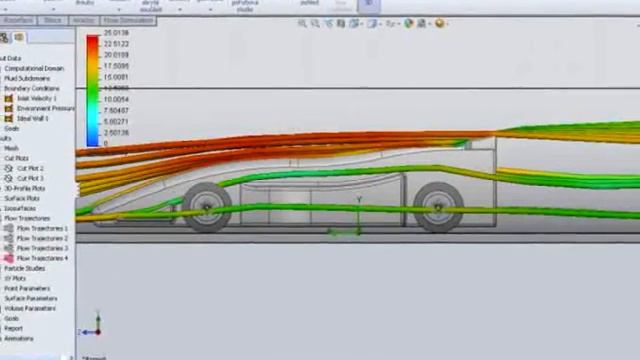Click the legend minimum value 0
This screenshot has width=640, height=360.
tap(106, 143)
